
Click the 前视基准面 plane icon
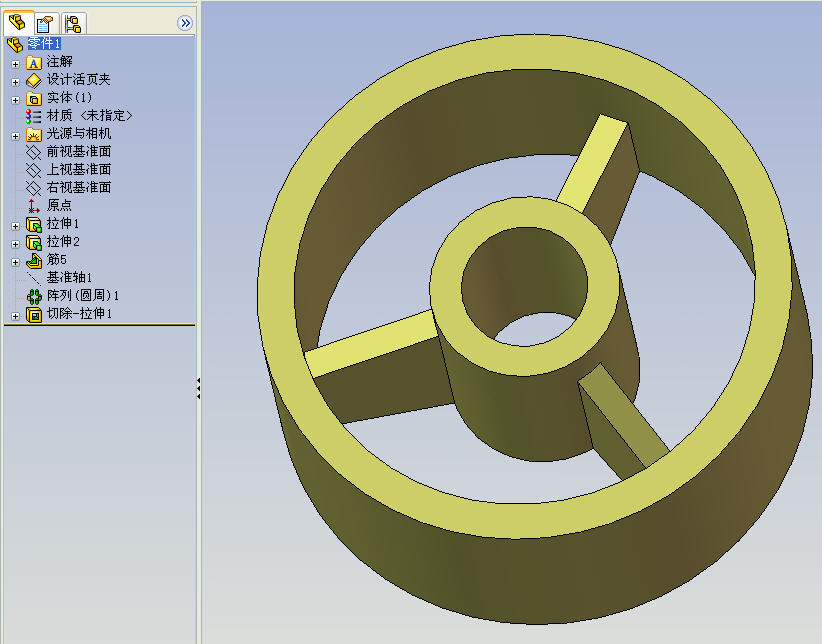click(x=34, y=153)
